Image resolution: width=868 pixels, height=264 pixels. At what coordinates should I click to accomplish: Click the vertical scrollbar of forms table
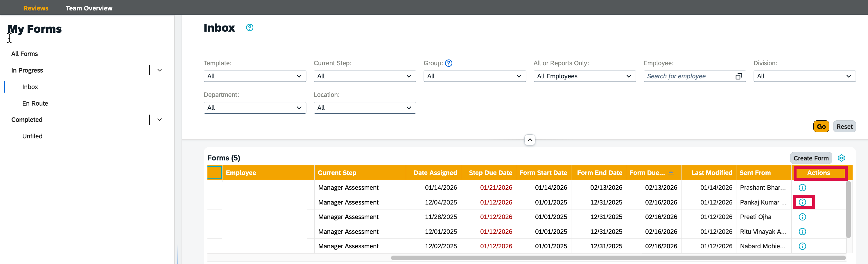(x=849, y=209)
